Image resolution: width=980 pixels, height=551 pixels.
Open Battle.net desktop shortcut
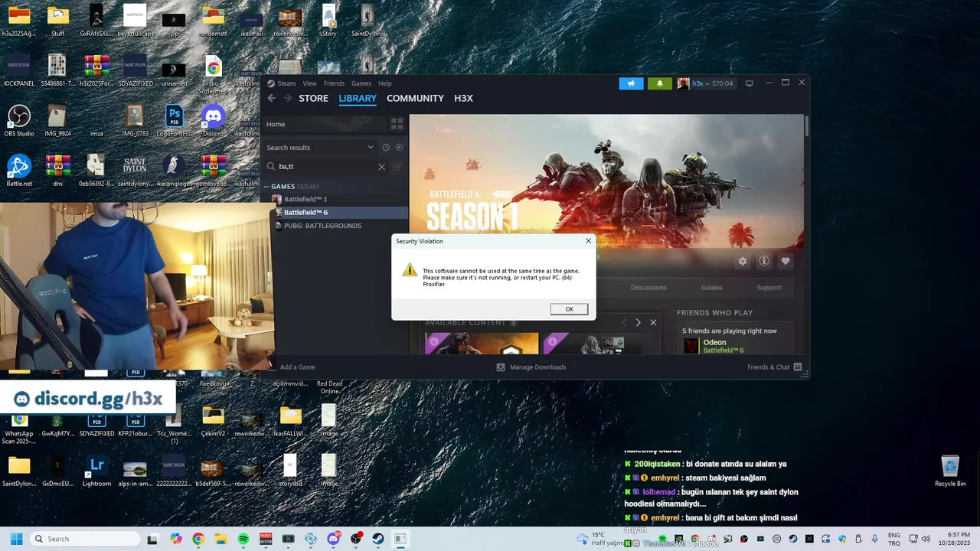[19, 171]
